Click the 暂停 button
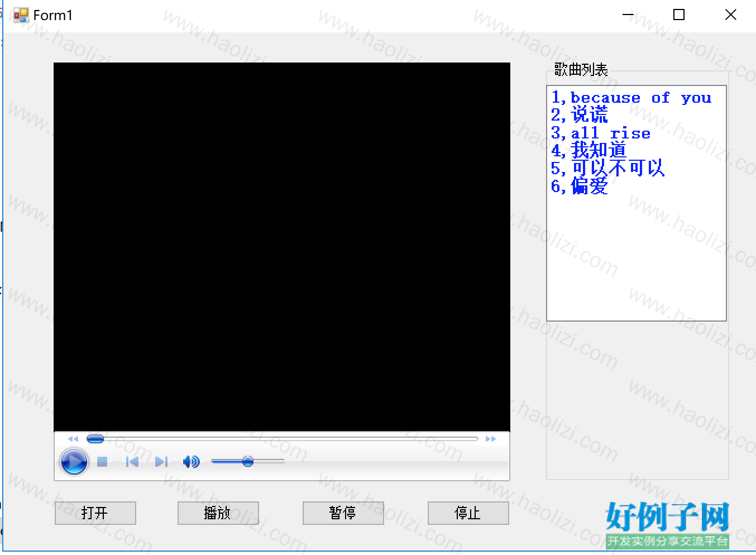Viewport: 756px width, 555px height. click(343, 513)
